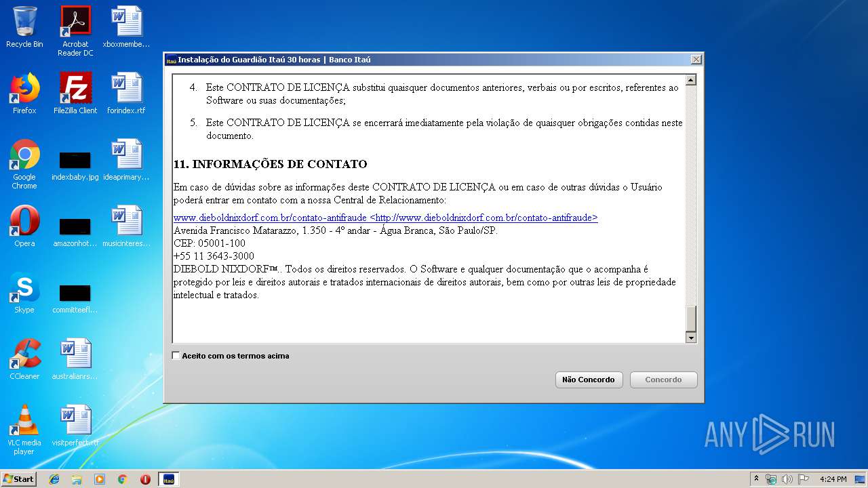868x488 pixels.
Task: Open the dieboldnixdorf contato-antifraude link
Action: pyautogui.click(x=386, y=218)
